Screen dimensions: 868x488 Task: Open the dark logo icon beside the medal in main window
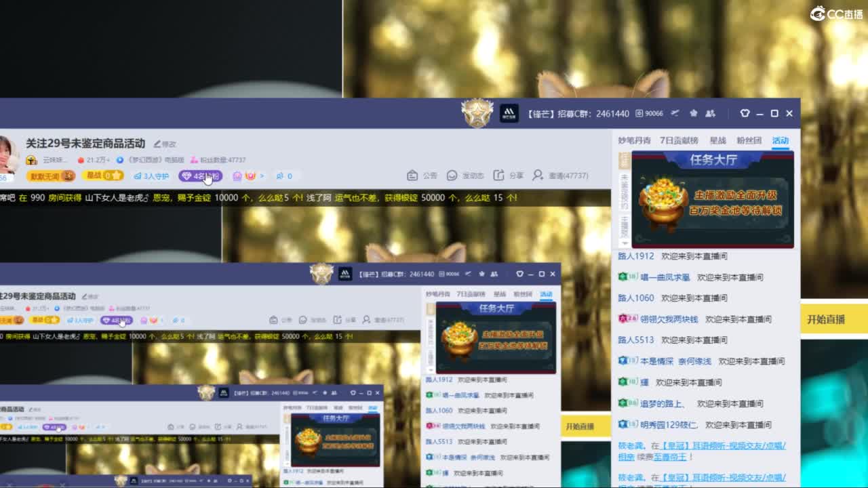click(509, 113)
